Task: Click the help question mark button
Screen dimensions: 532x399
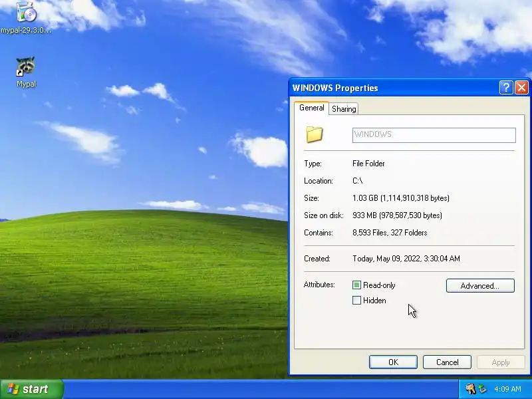Action: click(x=506, y=88)
